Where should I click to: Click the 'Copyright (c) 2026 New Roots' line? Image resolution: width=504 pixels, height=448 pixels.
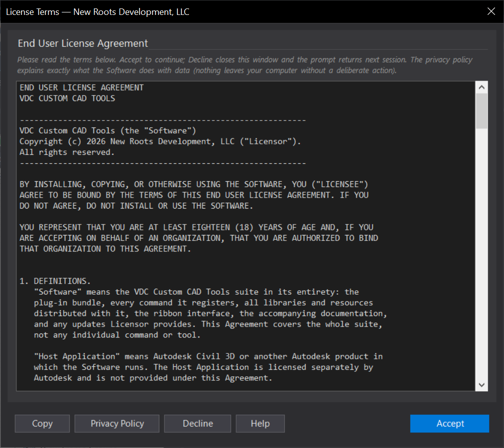pos(160,141)
